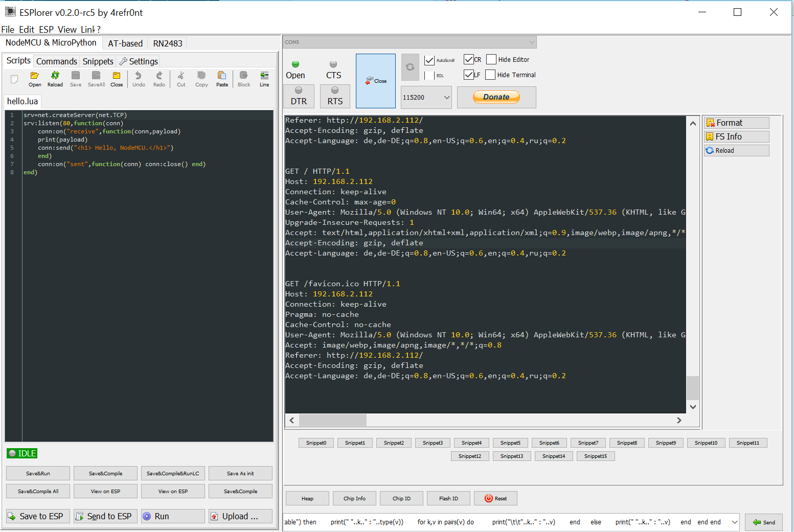This screenshot has width=794, height=532.
Task: Click the Donate button
Action: 496,97
